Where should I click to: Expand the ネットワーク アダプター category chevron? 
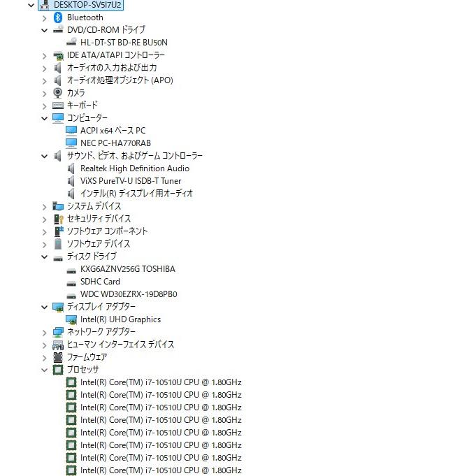click(x=44, y=333)
